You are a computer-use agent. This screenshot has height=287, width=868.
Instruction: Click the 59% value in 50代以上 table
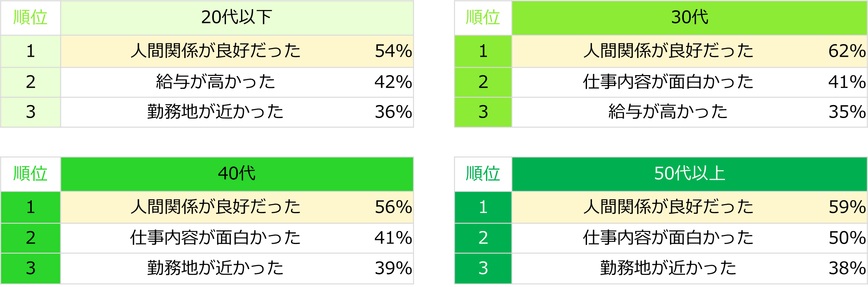pyautogui.click(x=847, y=207)
